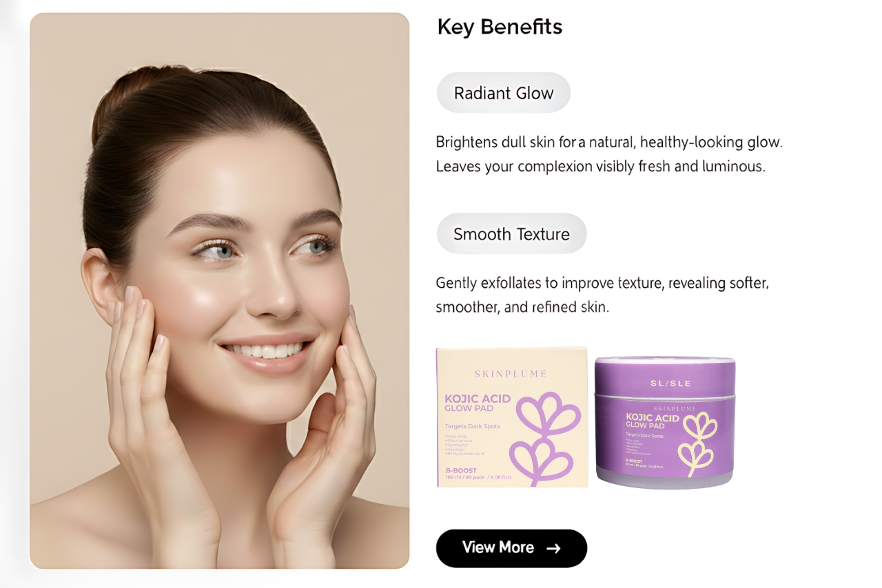Click the right arrow icon in View More

[x=553, y=548]
